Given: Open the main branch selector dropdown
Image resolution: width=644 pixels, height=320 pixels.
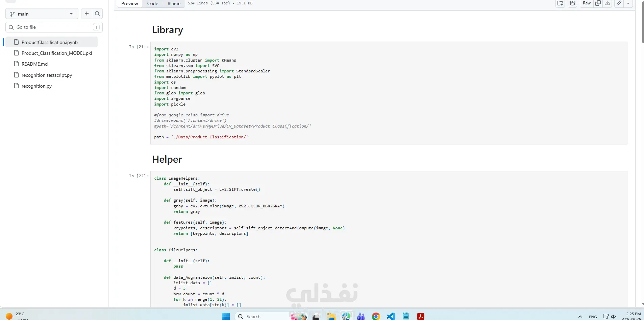Looking at the screenshot, I should pyautogui.click(x=42, y=14).
